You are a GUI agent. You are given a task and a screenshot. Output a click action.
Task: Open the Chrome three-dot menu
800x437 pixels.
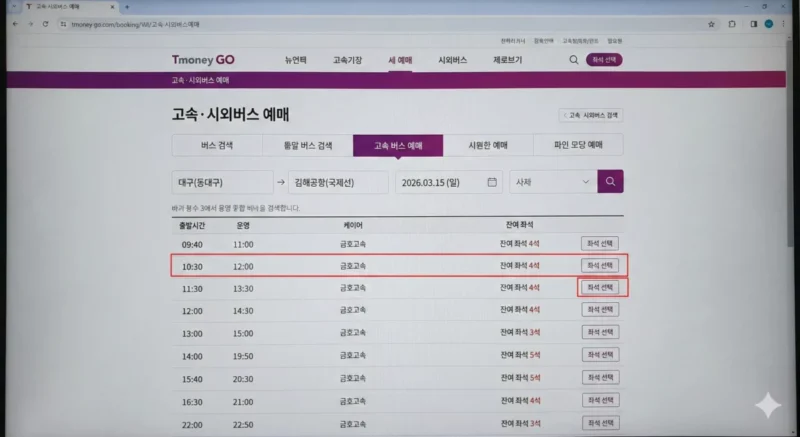point(784,24)
